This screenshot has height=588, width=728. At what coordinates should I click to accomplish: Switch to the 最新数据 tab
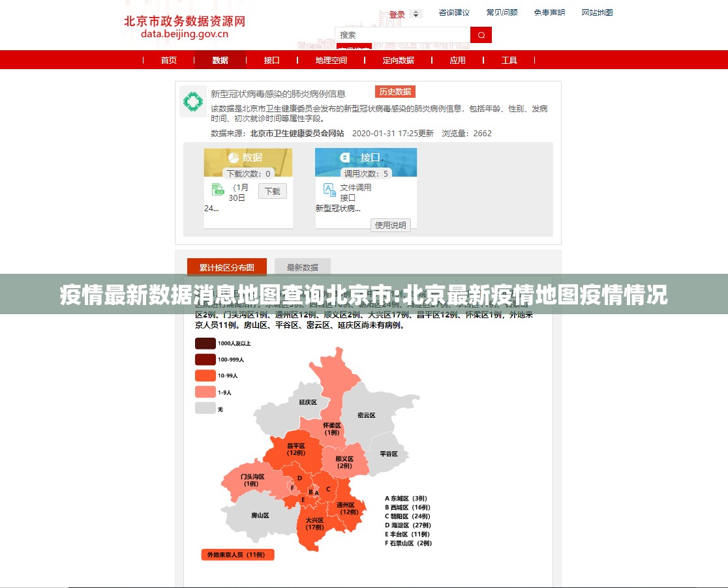[303, 267]
